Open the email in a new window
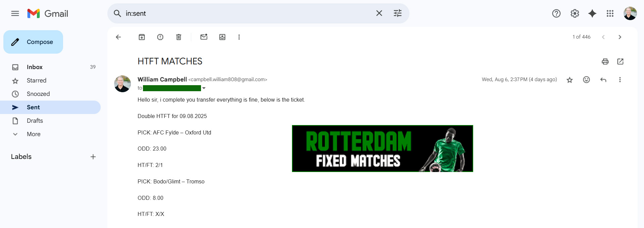644x228 pixels. point(620,61)
